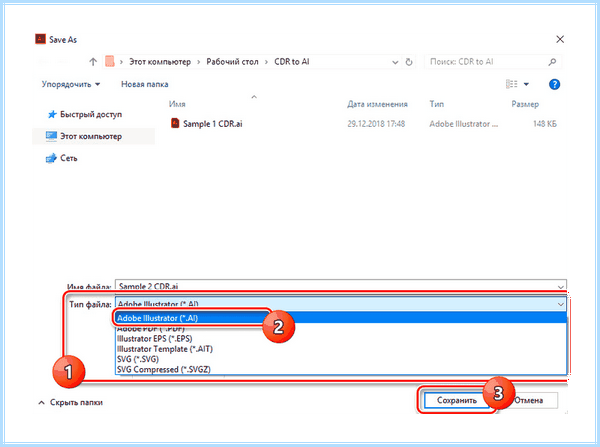The height and width of the screenshot is (447, 600).
Task: Click the Up one level arrow
Action: click(93, 62)
